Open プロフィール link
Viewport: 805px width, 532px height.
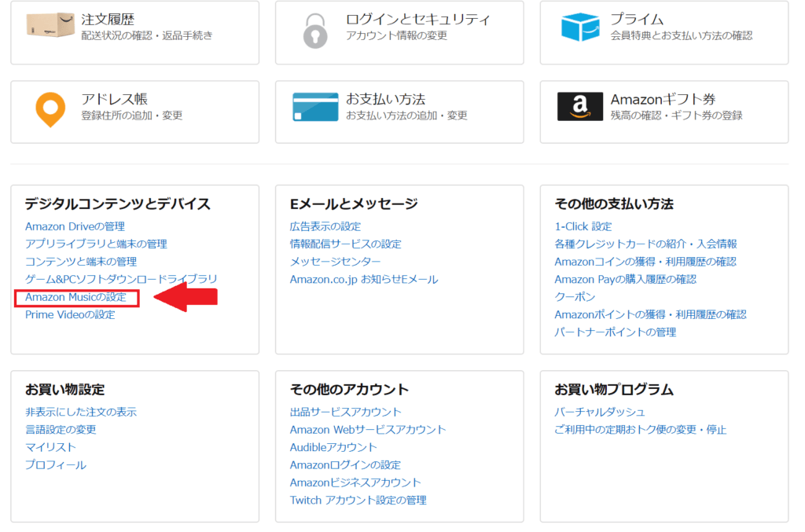tap(56, 464)
